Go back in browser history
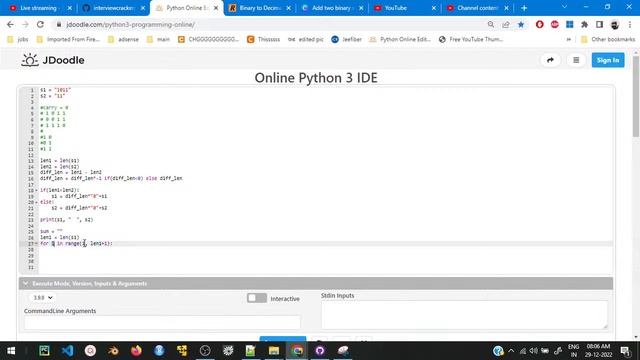 tap(10, 24)
